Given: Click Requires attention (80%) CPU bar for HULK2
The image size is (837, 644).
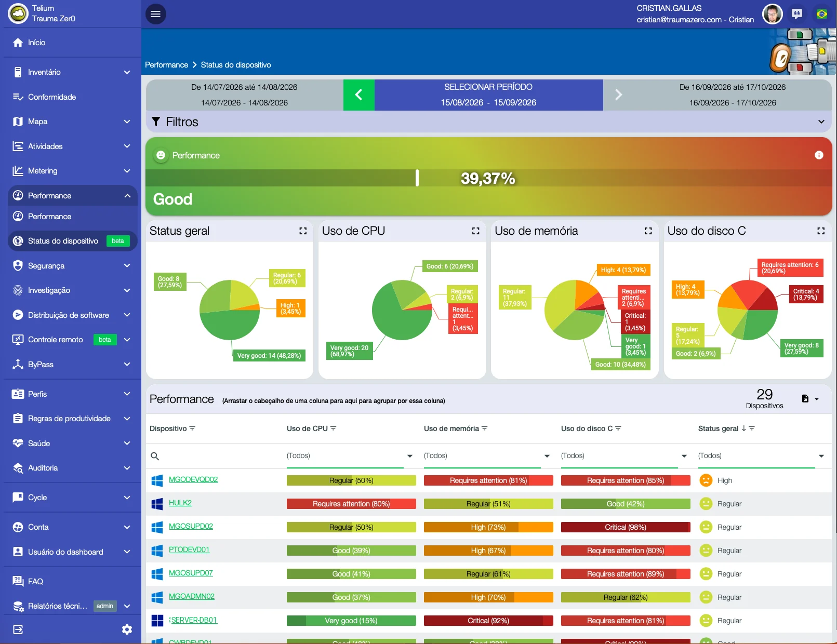Looking at the screenshot, I should click(351, 504).
